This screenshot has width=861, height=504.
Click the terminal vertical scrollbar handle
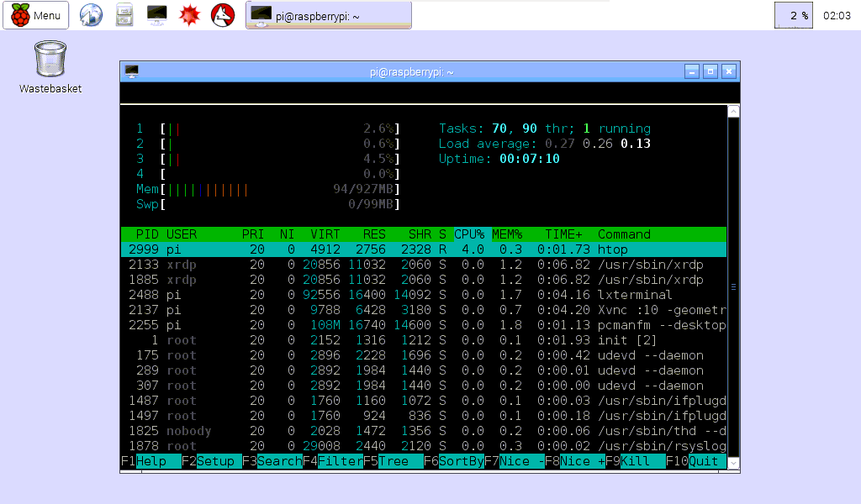coord(733,286)
